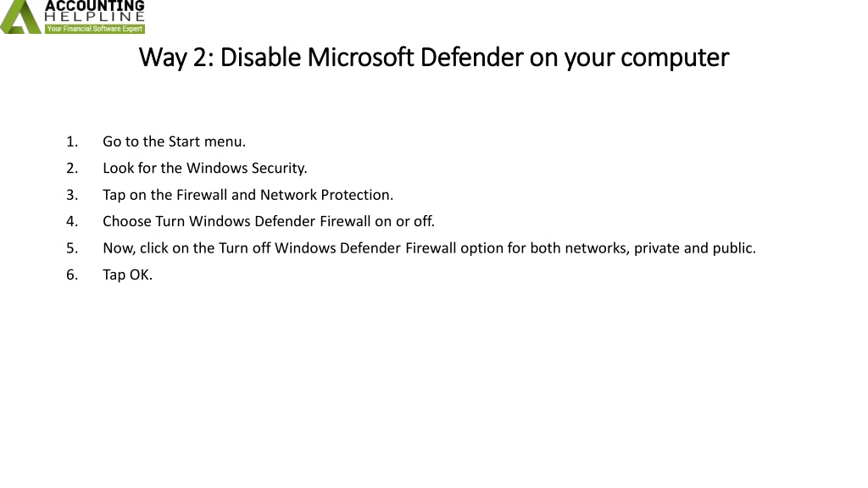
Task: Click the word 'computer' in the title
Action: [x=675, y=58]
